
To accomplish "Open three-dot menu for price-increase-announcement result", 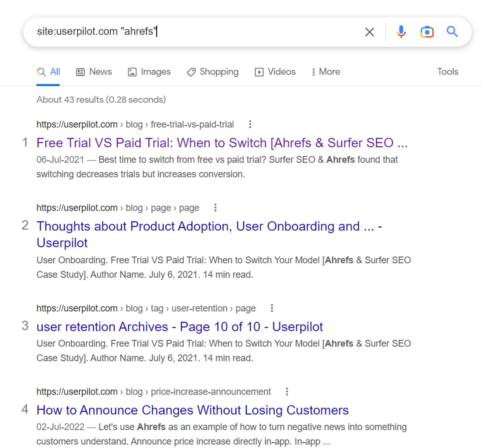I will (287, 392).
